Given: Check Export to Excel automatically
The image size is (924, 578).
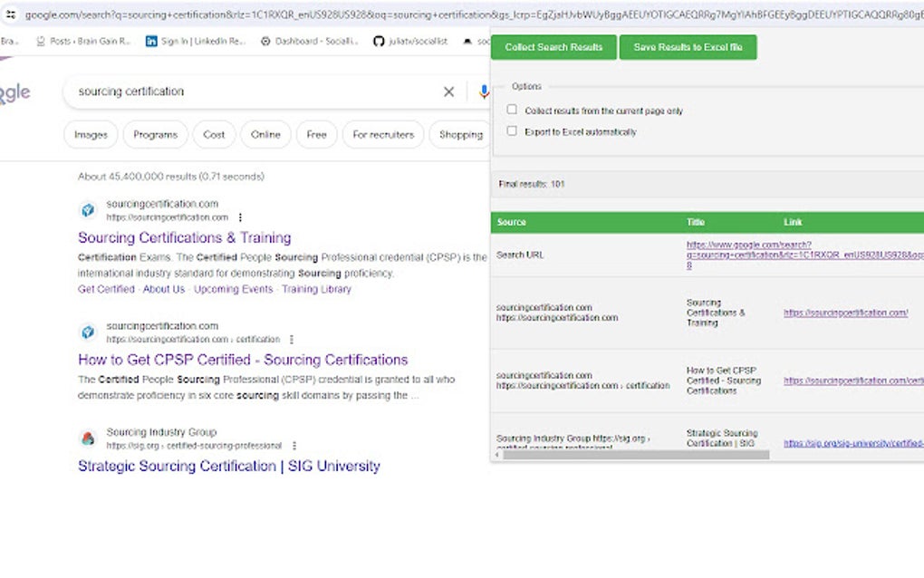Looking at the screenshot, I should (x=512, y=131).
